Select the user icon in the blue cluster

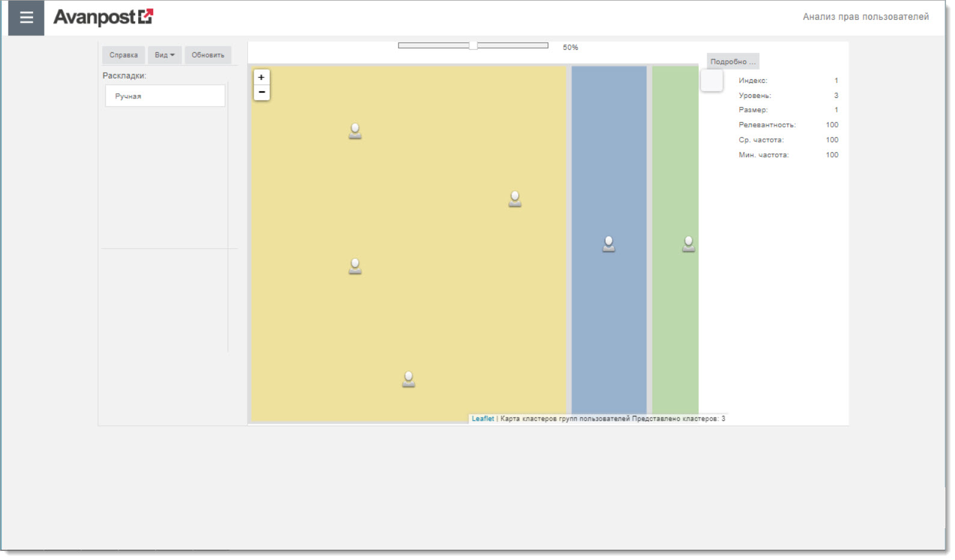609,244
